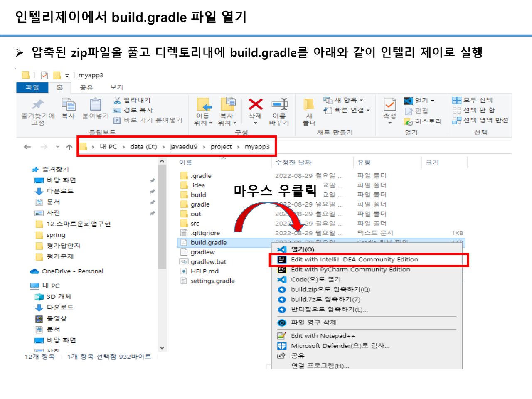Viewport: 532px width, 399px height.
Task: Switch to the 홈 ribbon tab
Action: [60, 87]
